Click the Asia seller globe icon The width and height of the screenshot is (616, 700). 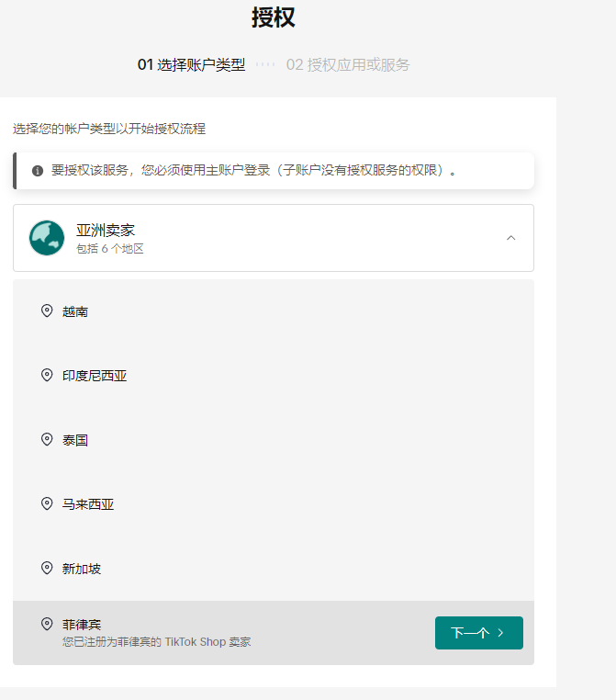(47, 238)
